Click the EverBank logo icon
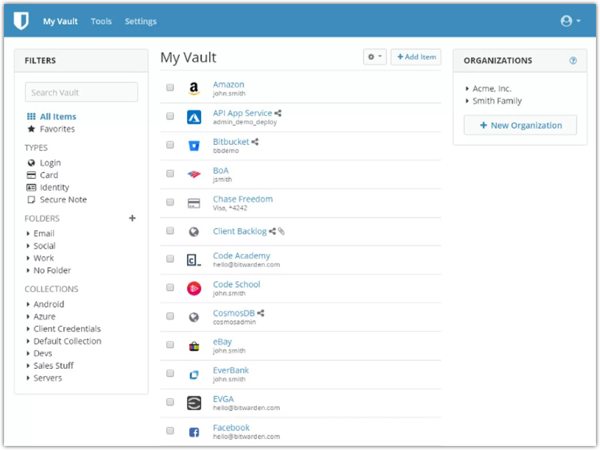 click(x=194, y=375)
